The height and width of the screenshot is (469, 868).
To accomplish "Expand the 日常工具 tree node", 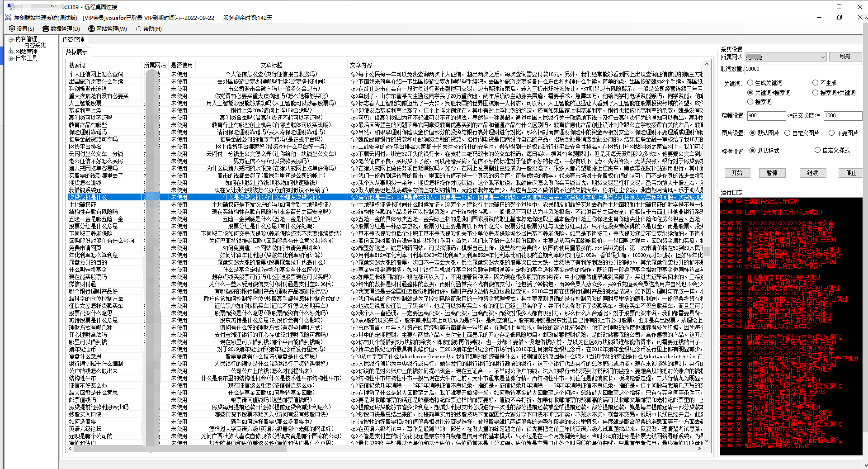I will tap(10, 58).
